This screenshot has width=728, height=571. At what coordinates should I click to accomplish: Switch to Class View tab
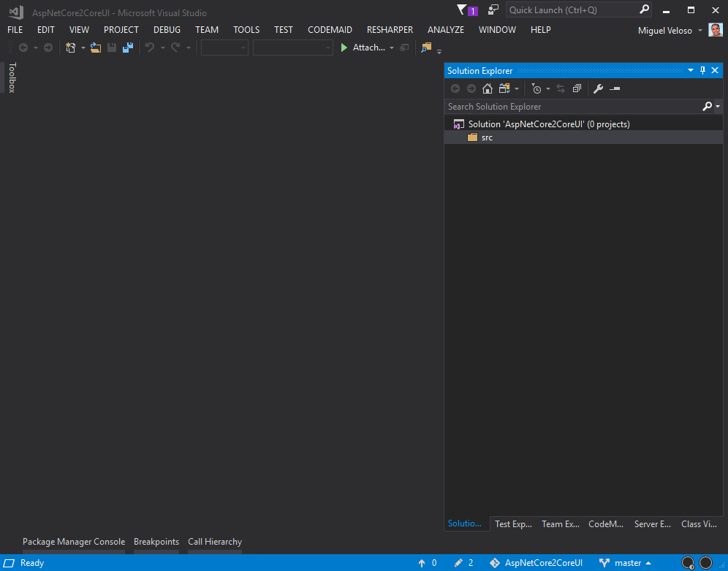click(699, 524)
